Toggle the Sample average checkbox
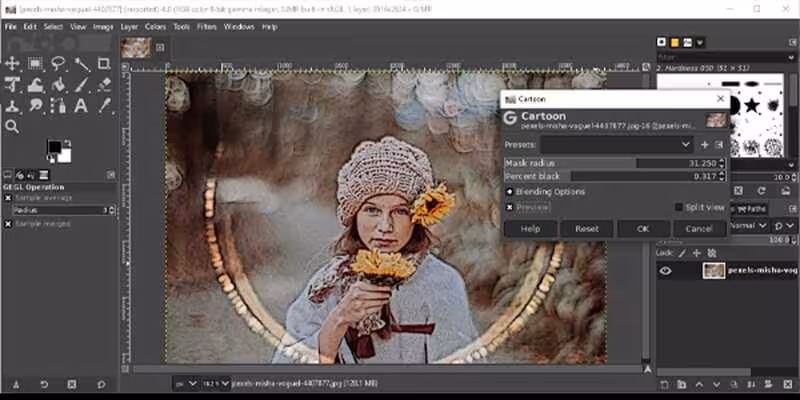This screenshot has height=400, width=800. tap(8, 198)
